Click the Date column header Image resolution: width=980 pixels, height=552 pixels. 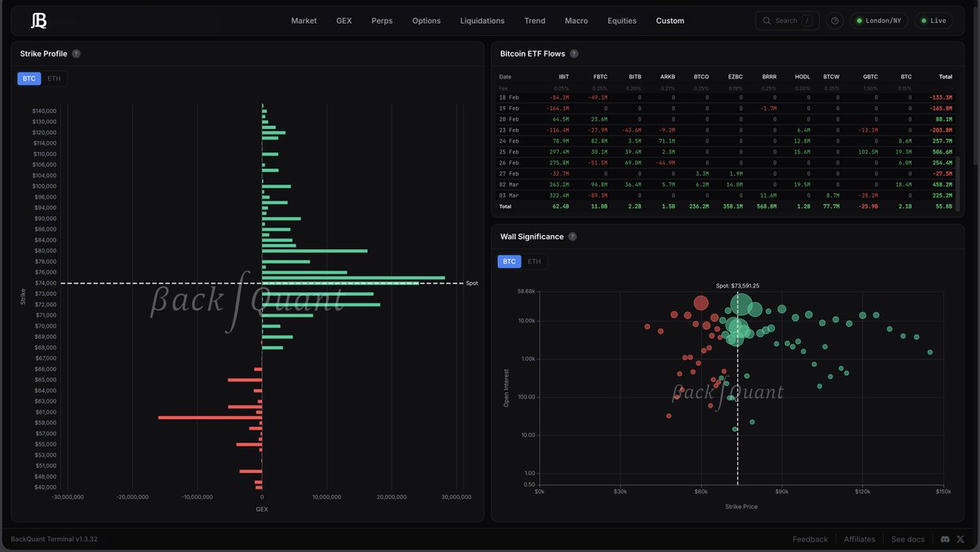(x=505, y=77)
